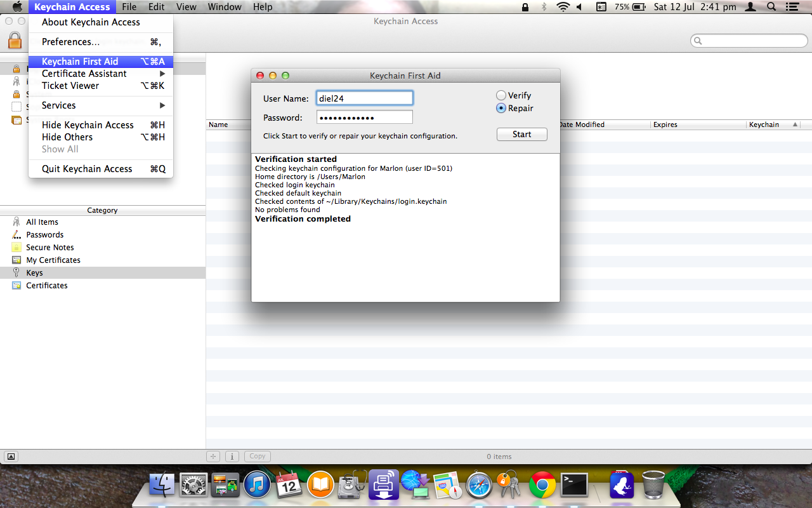Select the All Items category icon
Image resolution: width=812 pixels, height=508 pixels.
(16, 222)
